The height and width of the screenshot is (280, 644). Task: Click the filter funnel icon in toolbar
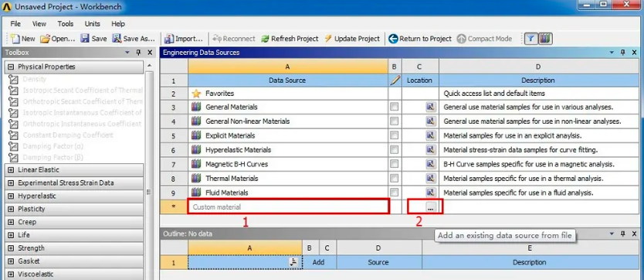point(530,39)
